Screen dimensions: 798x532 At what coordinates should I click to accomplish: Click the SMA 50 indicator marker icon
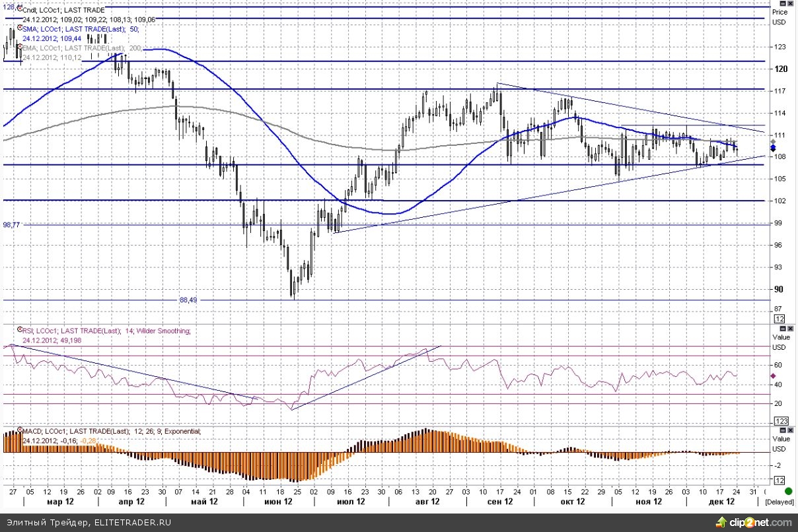pos(19,29)
